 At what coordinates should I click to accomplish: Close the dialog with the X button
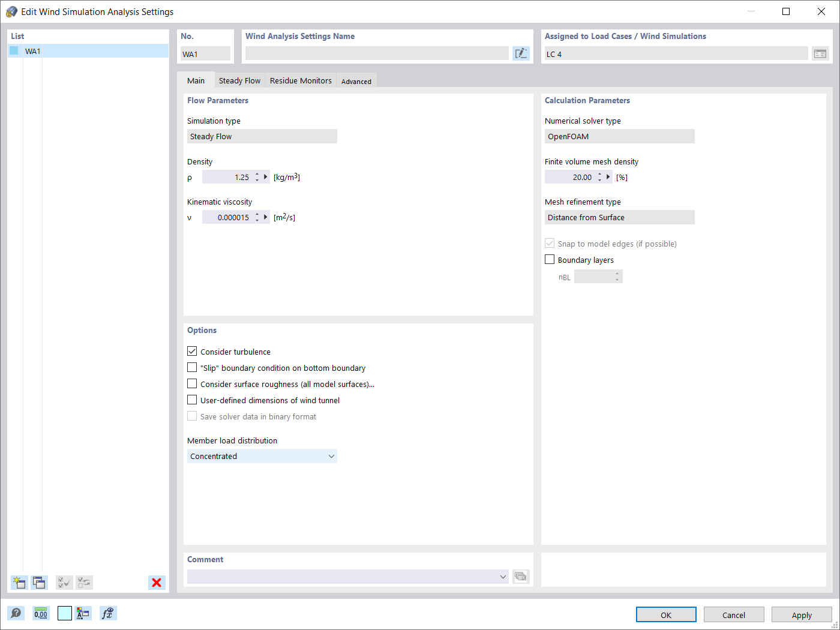[821, 11]
